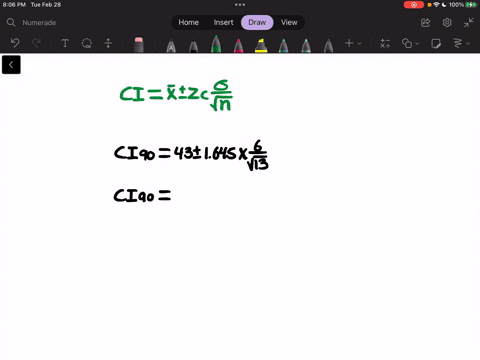Tap the status bar time 8:06 PM
The height and width of the screenshot is (360, 480).
tap(14, 5)
